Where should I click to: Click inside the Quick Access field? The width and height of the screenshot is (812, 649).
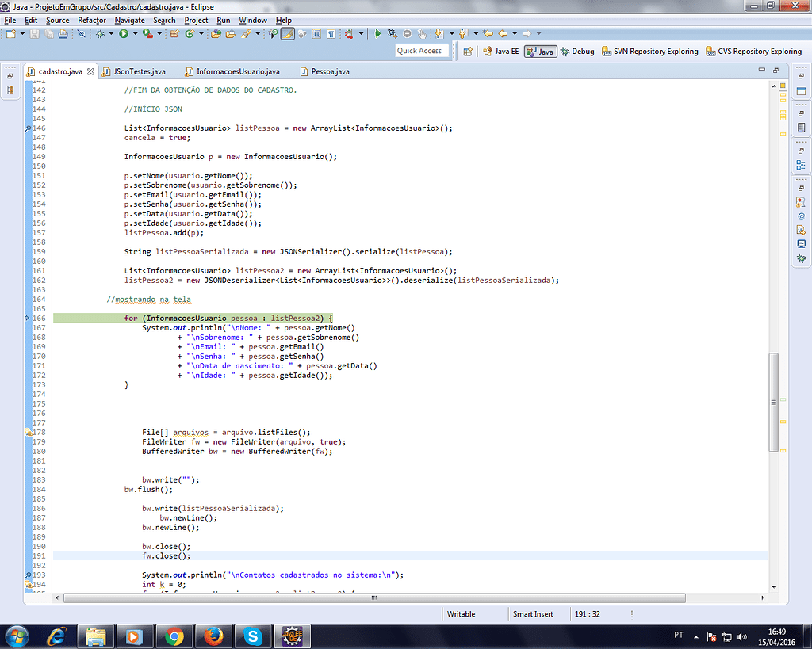pyautogui.click(x=420, y=50)
